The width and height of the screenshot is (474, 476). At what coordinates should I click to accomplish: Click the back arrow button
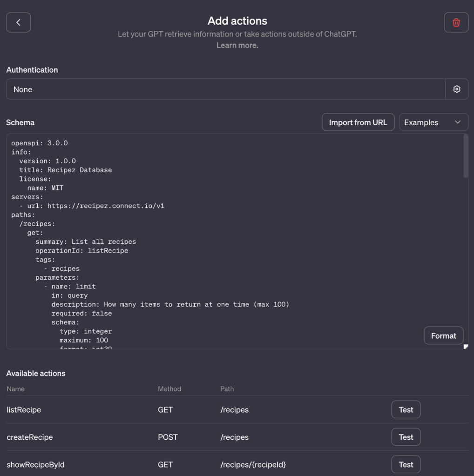(x=18, y=22)
